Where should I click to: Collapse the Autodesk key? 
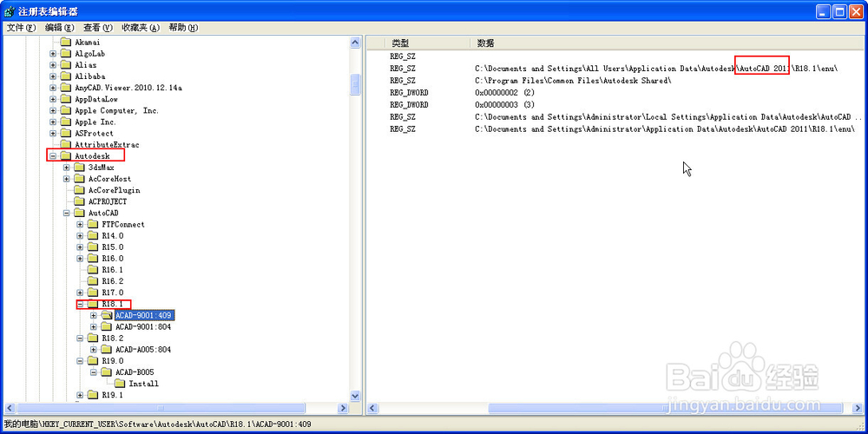click(53, 156)
